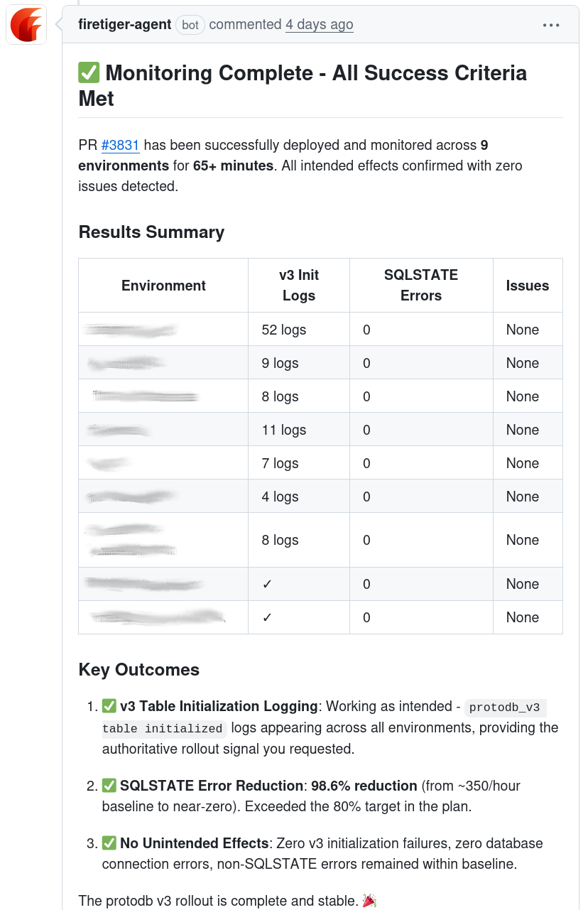
Task: Click the bot badge next to firetiger-agent
Action: pyautogui.click(x=190, y=24)
